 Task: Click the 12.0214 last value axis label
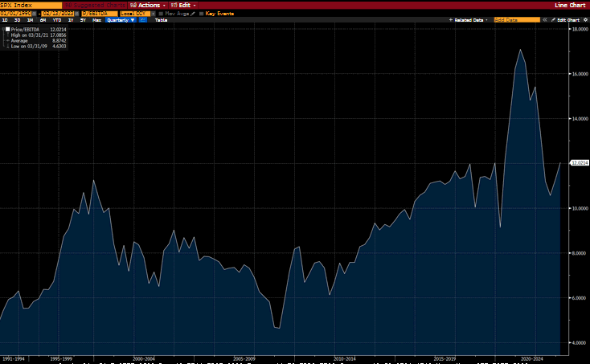click(580, 163)
